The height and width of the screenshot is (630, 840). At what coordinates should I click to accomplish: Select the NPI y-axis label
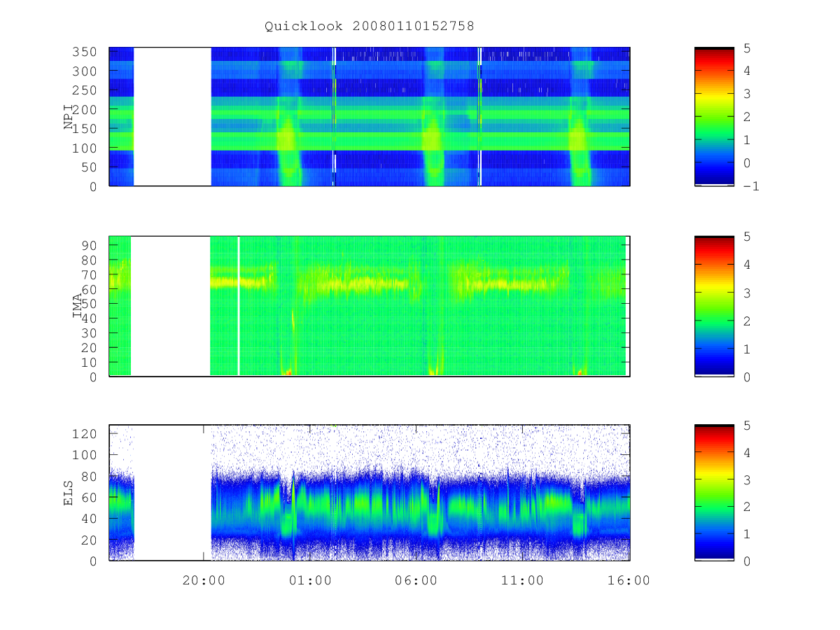coord(69,116)
